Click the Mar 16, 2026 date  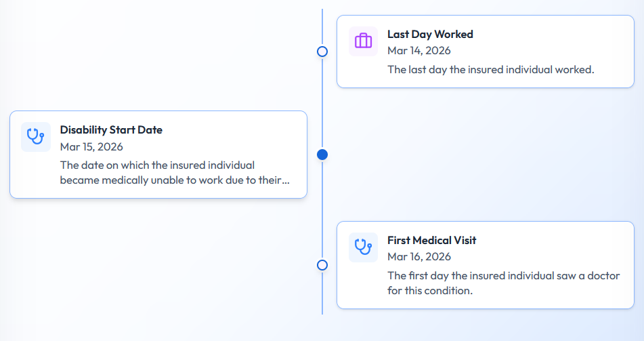pyautogui.click(x=419, y=257)
